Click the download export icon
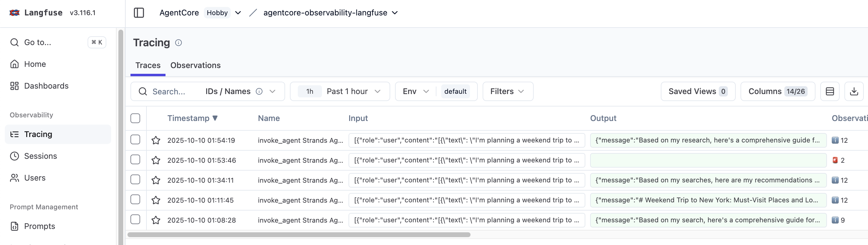Viewport: 868px width, 245px height. (x=854, y=91)
